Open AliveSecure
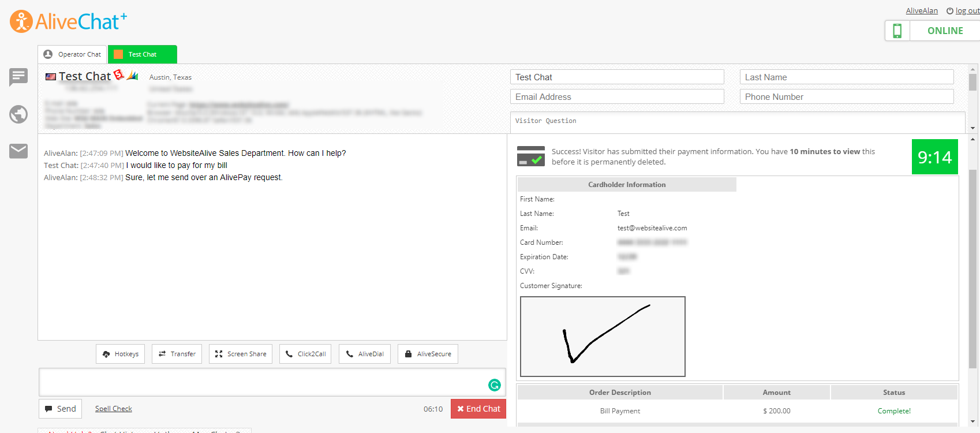Screen dimensions: 980x433 [428, 354]
